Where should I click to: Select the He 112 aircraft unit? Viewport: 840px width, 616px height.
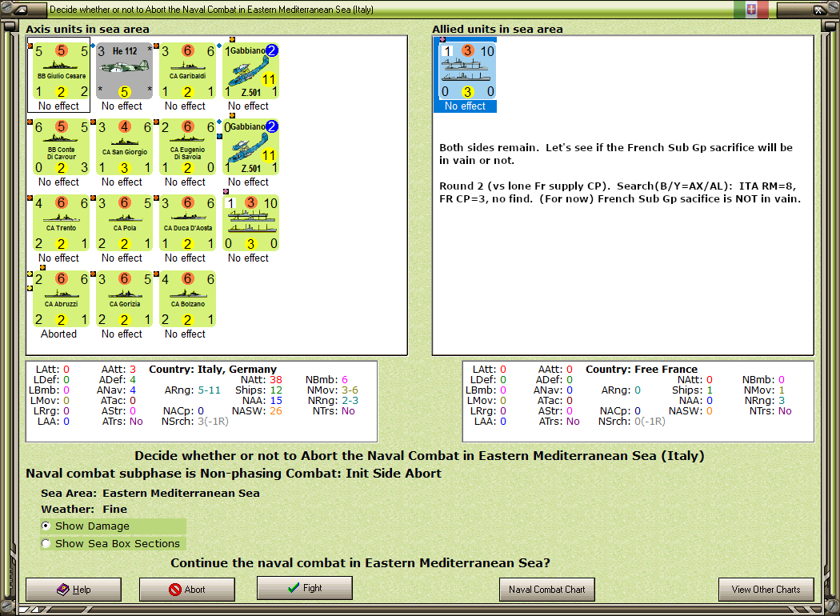pyautogui.click(x=124, y=71)
